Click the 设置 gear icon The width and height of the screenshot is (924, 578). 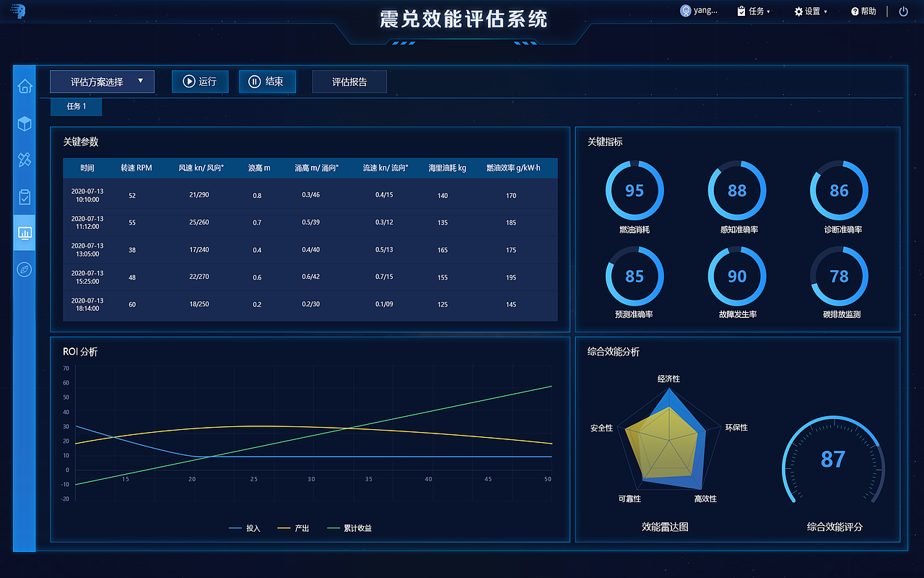point(798,12)
